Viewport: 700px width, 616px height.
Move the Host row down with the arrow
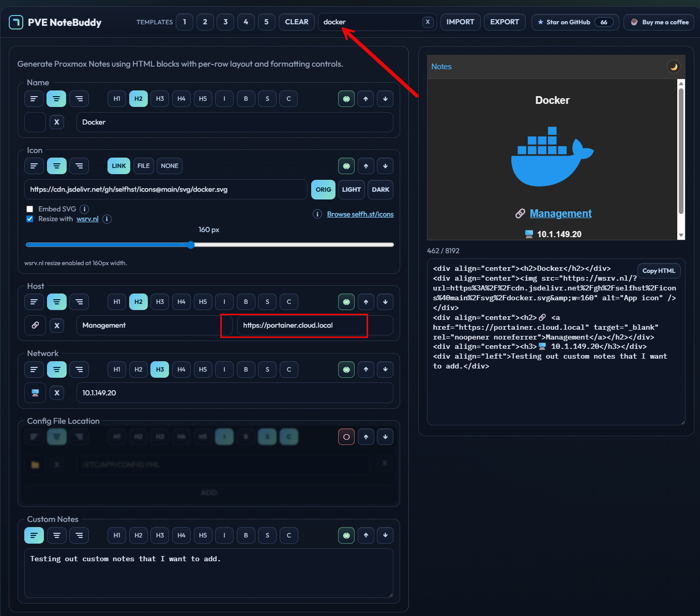(x=385, y=301)
